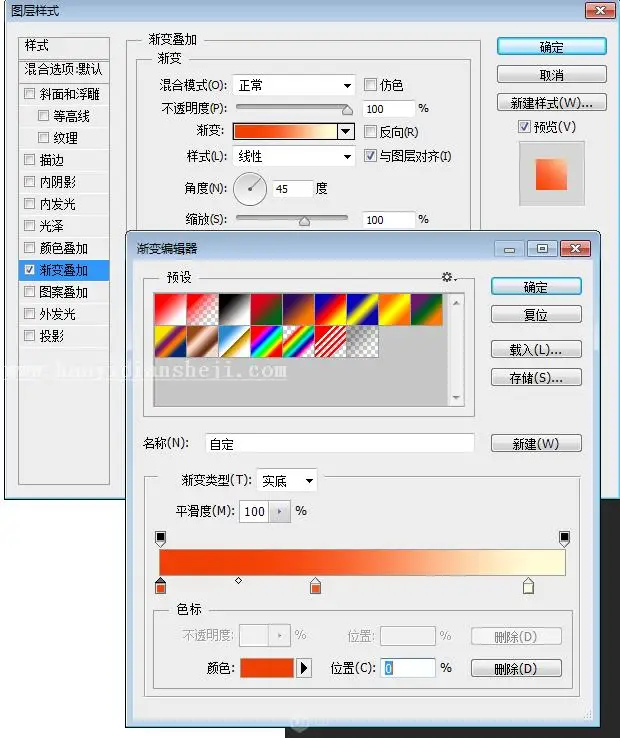This screenshot has width=620, height=738.
Task: Select the rainbow spectrum gradient preset
Action: [x=266, y=342]
